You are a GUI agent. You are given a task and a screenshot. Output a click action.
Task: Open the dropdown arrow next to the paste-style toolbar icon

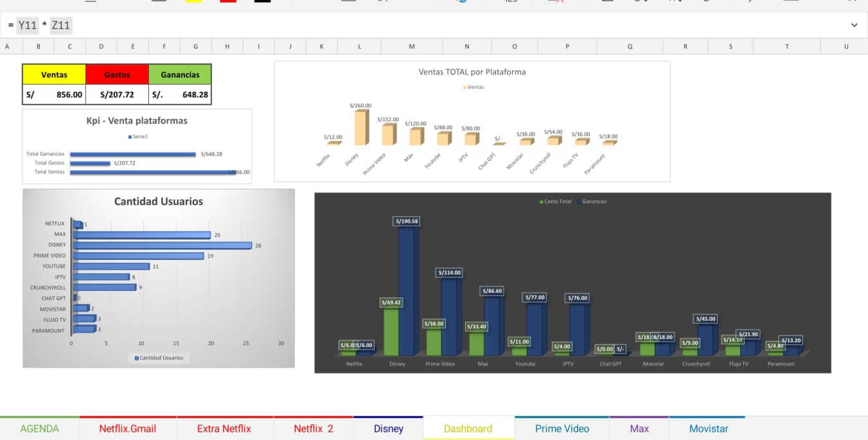(646, 3)
